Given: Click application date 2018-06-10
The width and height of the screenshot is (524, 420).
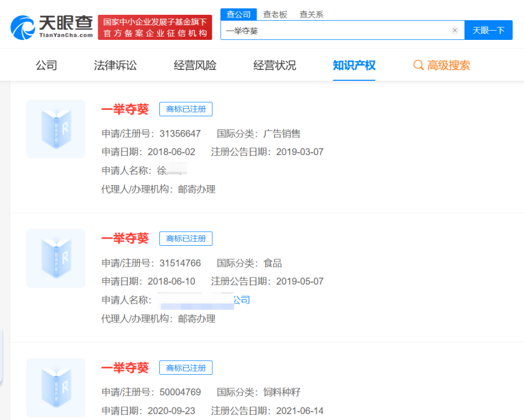Looking at the screenshot, I should click(x=171, y=281).
